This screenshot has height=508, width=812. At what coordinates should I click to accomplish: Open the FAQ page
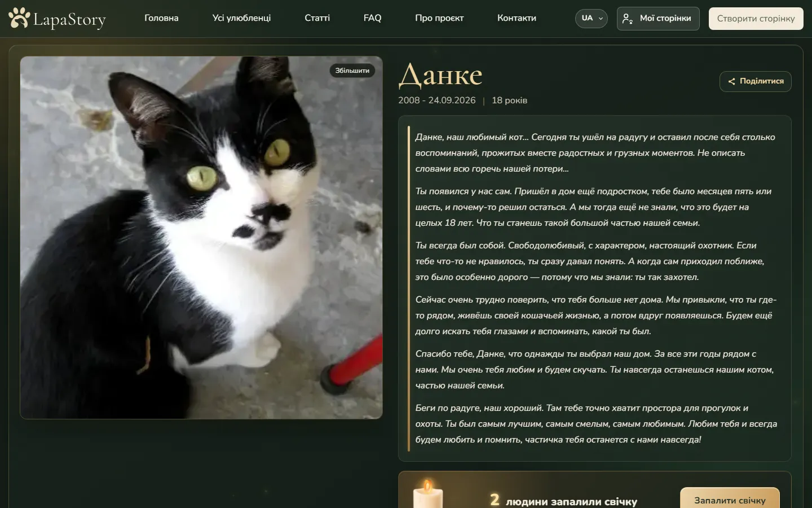pyautogui.click(x=372, y=18)
